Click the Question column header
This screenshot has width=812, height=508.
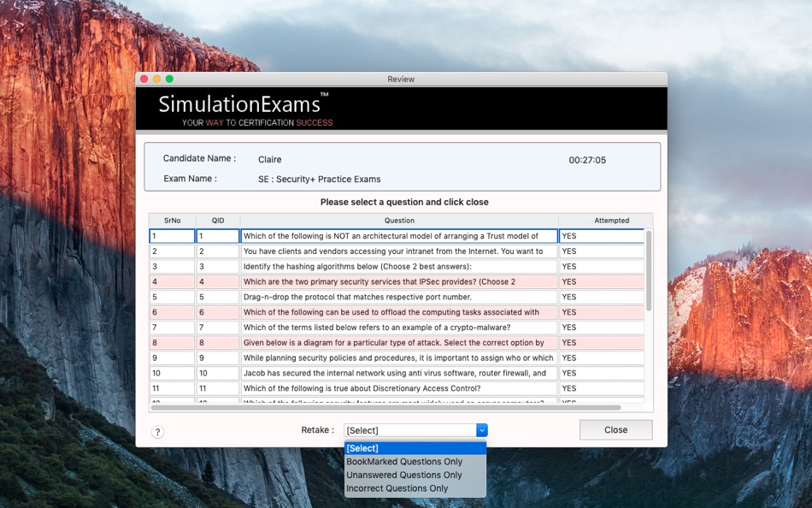pyautogui.click(x=399, y=221)
